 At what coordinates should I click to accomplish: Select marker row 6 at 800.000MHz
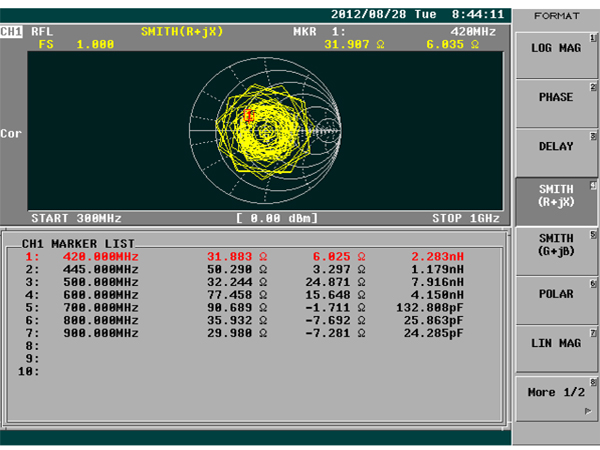pyautogui.click(x=244, y=320)
